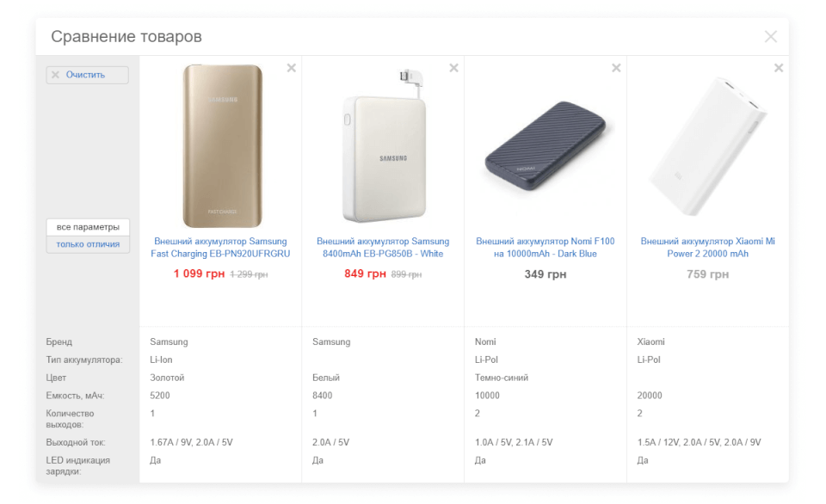The height and width of the screenshot is (504, 826).
Task: Click the gold Samsung power bank image
Action: (x=222, y=145)
